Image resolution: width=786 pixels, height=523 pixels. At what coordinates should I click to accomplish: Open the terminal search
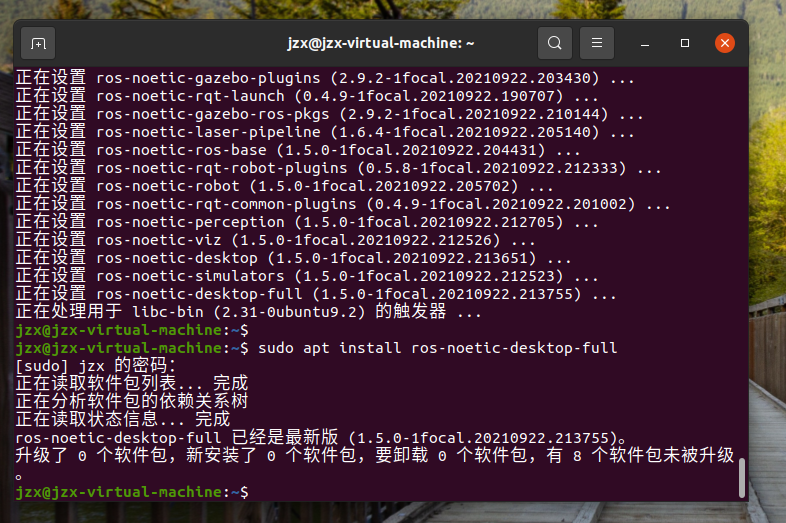(x=554, y=43)
